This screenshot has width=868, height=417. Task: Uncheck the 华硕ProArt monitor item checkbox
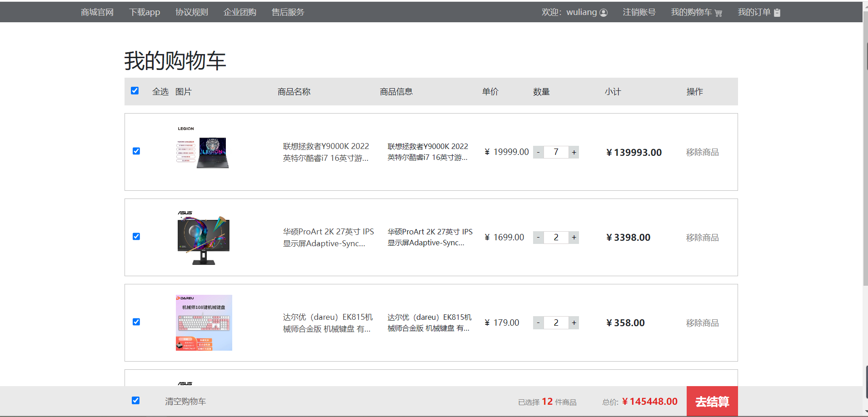136,237
